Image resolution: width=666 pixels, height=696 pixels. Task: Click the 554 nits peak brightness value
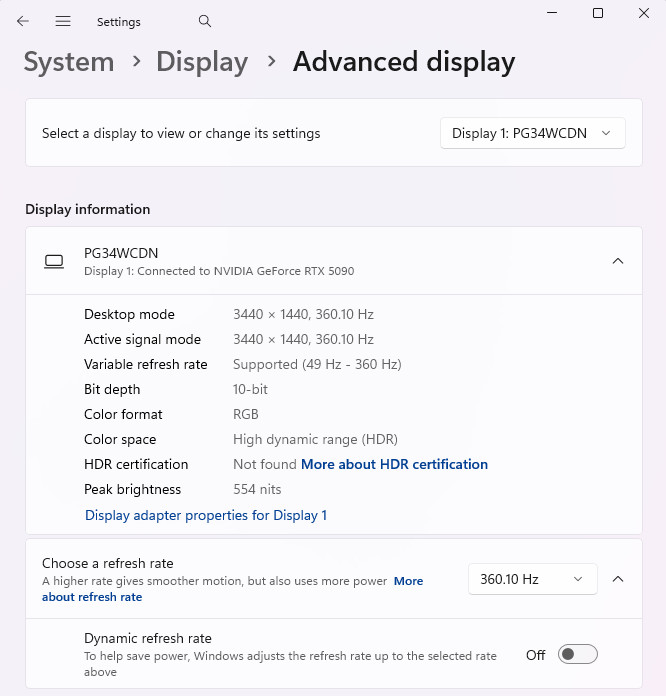pyautogui.click(x=257, y=489)
